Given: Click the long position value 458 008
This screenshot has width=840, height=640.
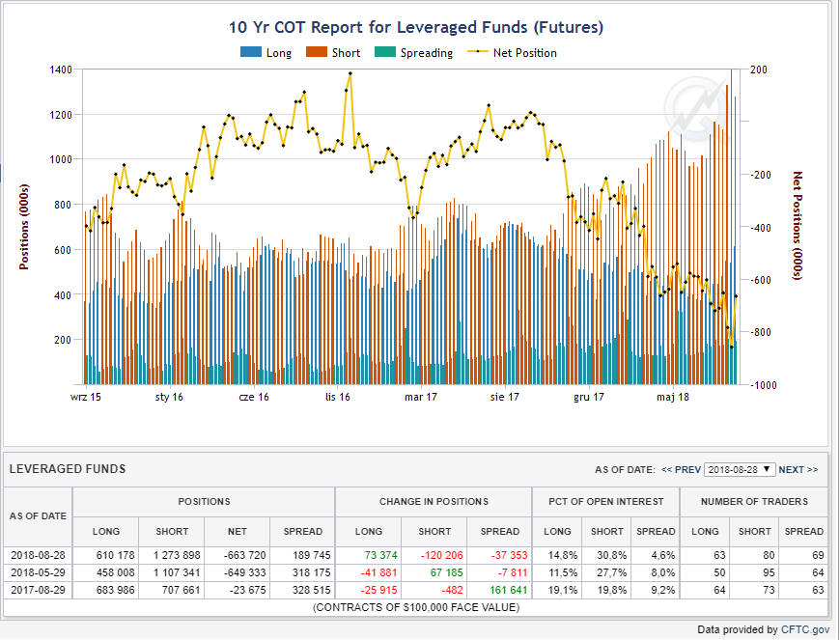Looking at the screenshot, I should pyautogui.click(x=115, y=572).
